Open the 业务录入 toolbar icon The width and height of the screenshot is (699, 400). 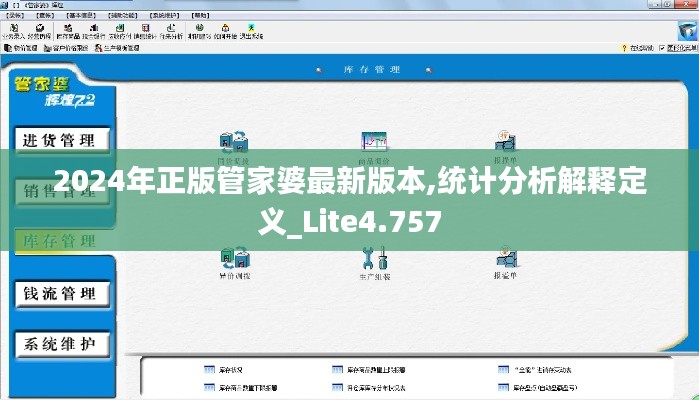[x=13, y=32]
